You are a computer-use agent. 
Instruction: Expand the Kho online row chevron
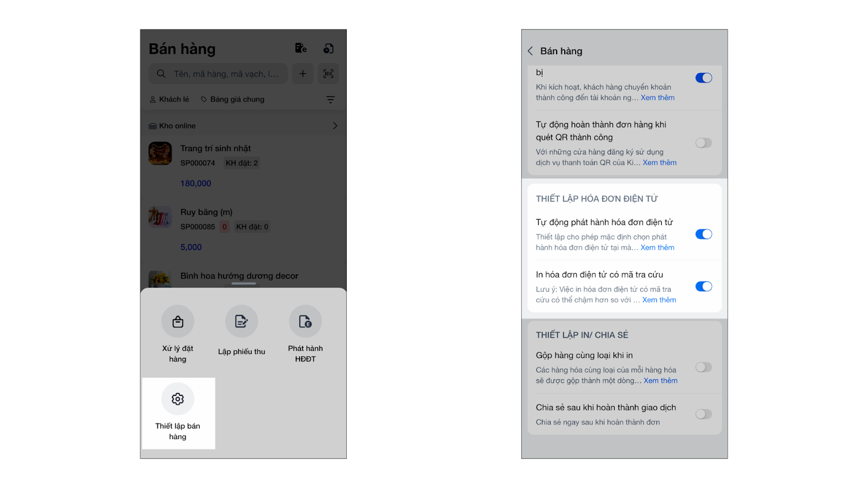point(335,126)
